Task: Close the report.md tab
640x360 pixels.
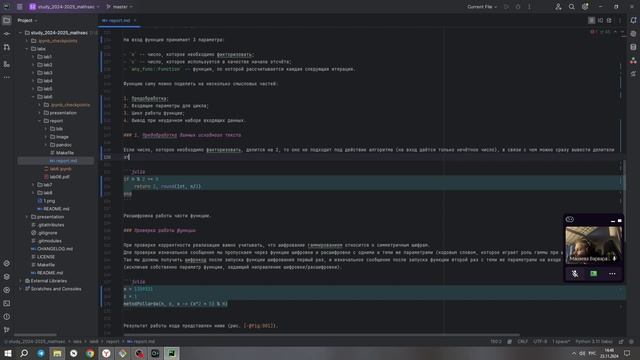Action: [135, 20]
